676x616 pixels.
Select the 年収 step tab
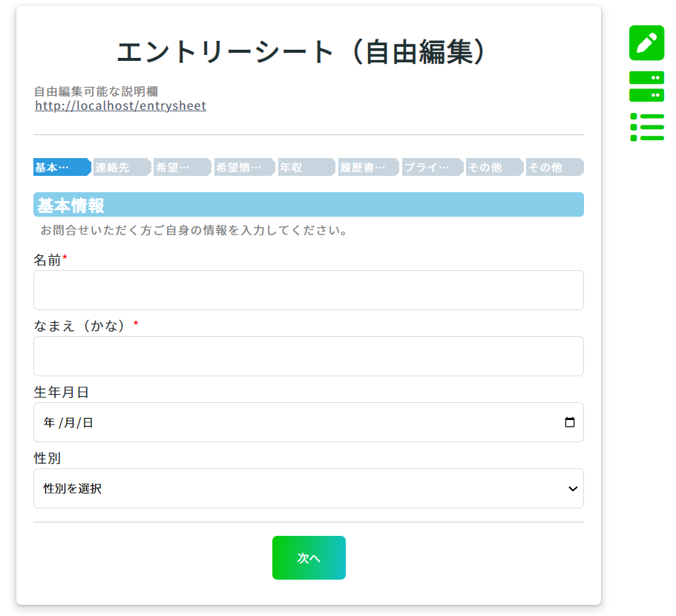pyautogui.click(x=306, y=167)
